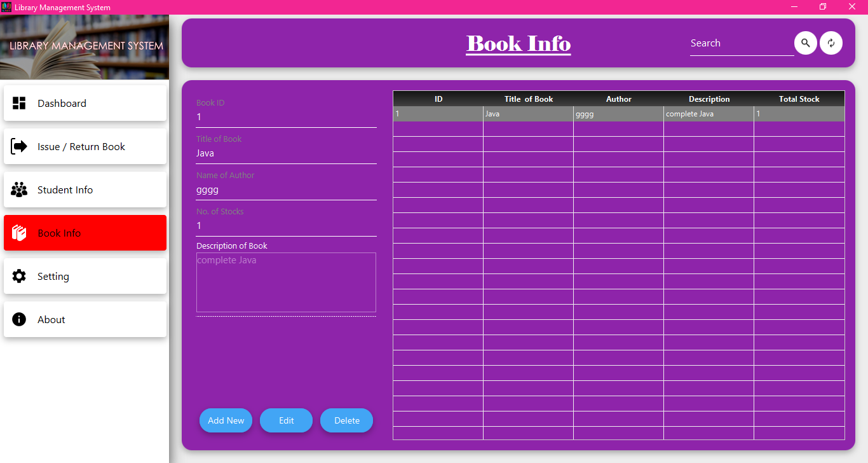Screen dimensions: 868x463
Task: Open the Setting page
Action: (x=85, y=276)
